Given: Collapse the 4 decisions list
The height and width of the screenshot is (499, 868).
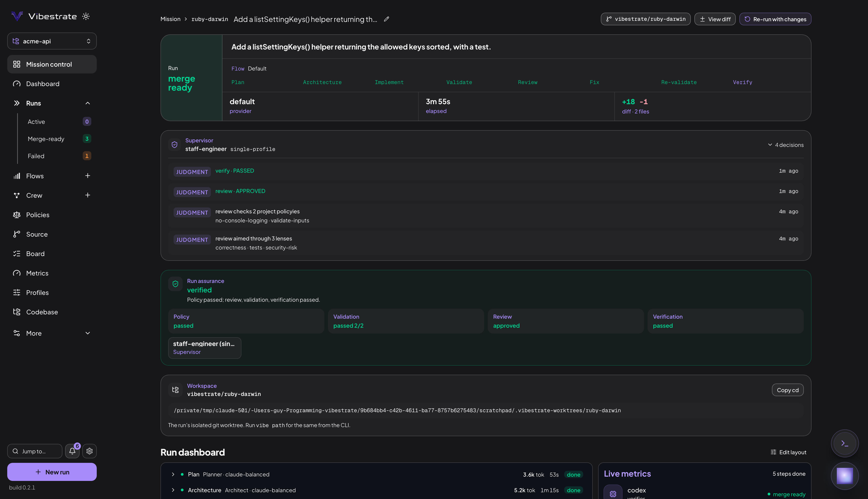Looking at the screenshot, I should (x=785, y=145).
